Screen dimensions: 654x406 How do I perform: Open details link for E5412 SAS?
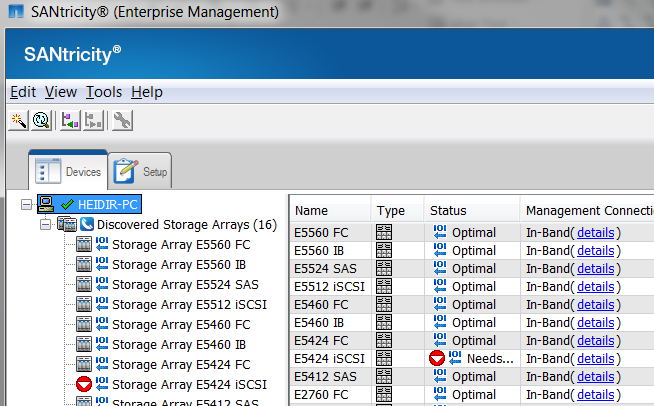(x=596, y=376)
